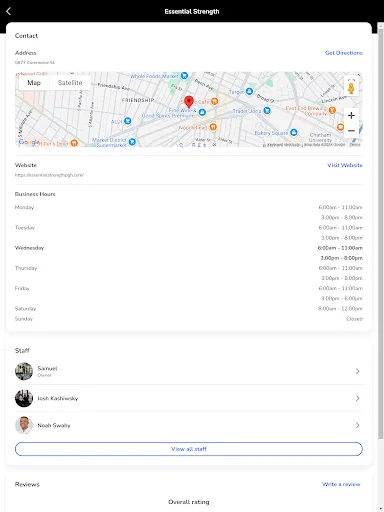Click the Google logo on the map
The width and height of the screenshot is (384, 512).
(28, 142)
